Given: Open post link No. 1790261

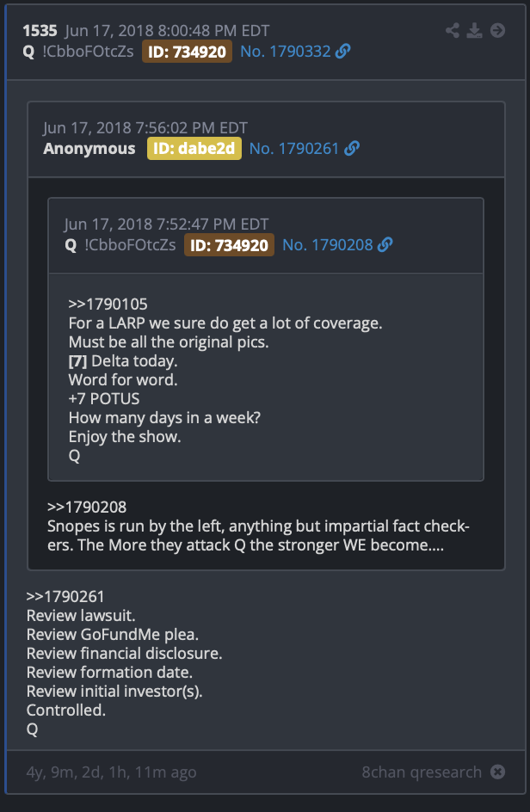Looking at the screenshot, I should tap(293, 149).
